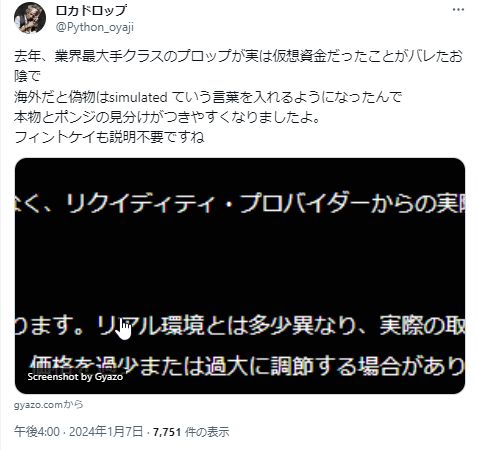Click the word simulated in the tweet
Viewport: 477px width, 450px height.
tap(138, 97)
